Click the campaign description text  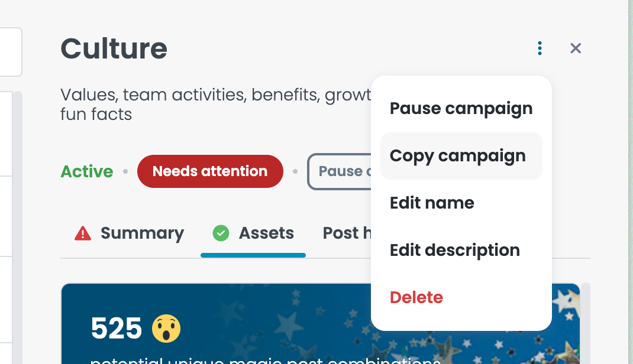coord(215,105)
